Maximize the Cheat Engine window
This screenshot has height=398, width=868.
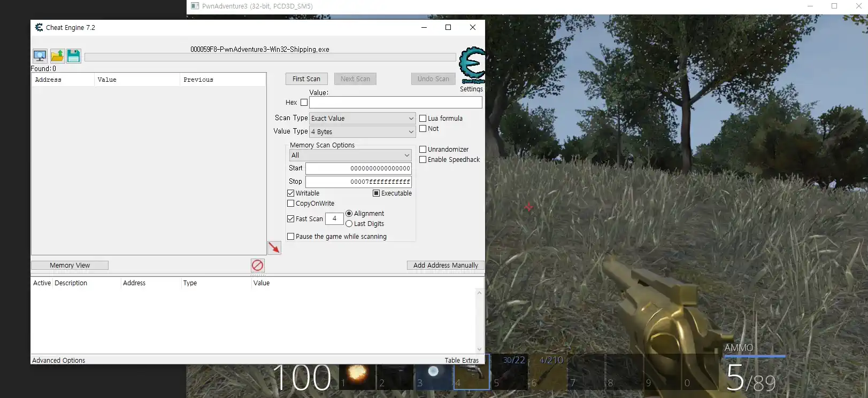(x=448, y=27)
